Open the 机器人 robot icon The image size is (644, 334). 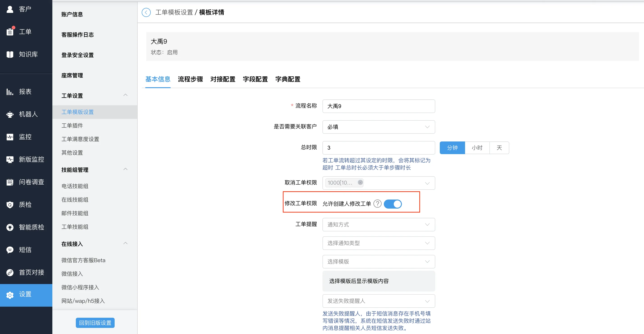(x=10, y=114)
